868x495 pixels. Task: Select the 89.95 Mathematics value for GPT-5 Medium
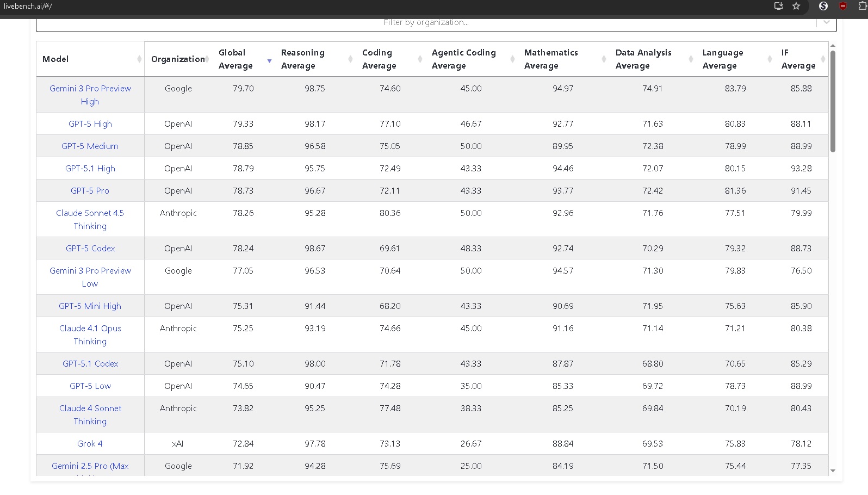[x=563, y=146]
